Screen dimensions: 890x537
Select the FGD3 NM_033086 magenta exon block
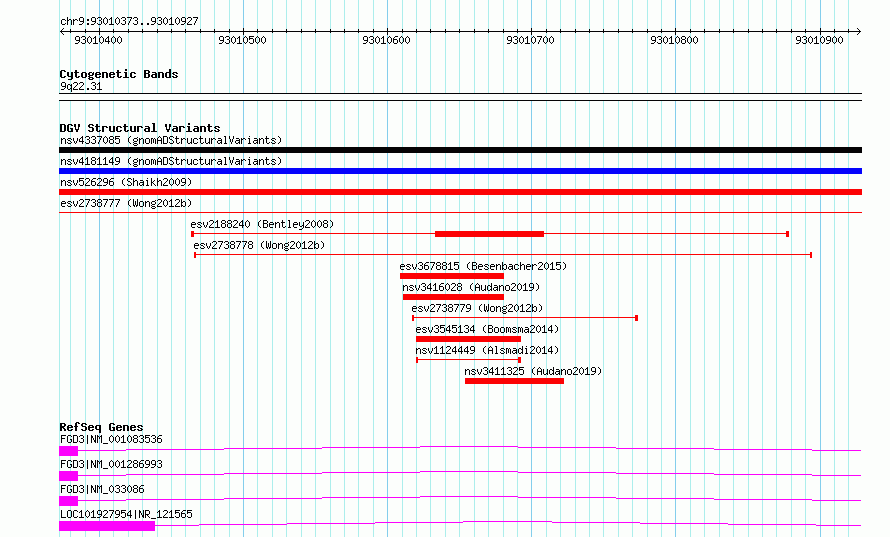[68, 501]
